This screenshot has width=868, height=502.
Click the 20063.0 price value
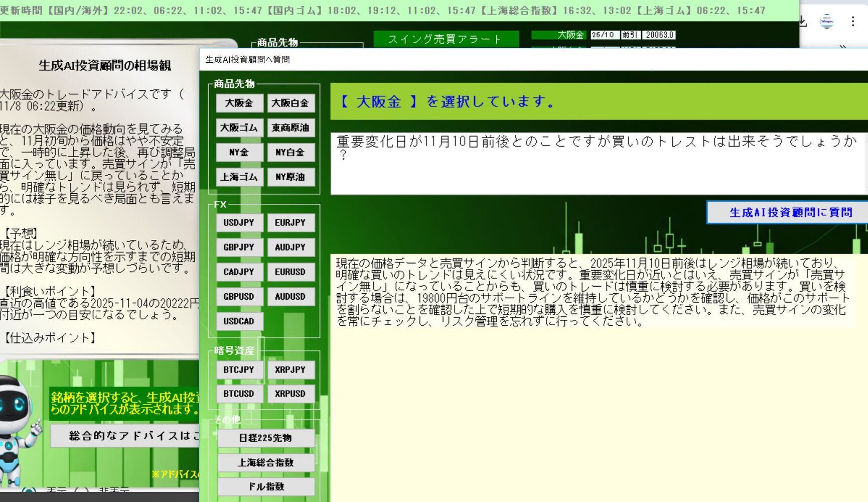pos(659,35)
